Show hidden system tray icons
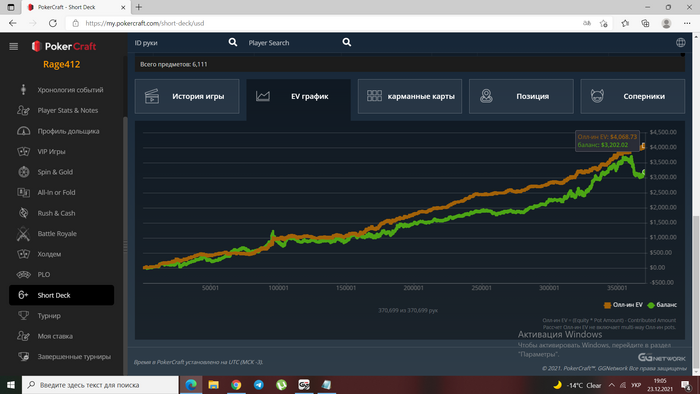Viewport: 700px width, 394px height. pos(611,385)
